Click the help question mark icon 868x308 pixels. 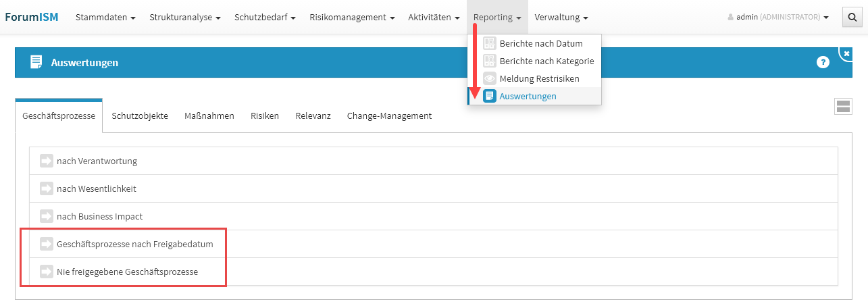coord(823,62)
